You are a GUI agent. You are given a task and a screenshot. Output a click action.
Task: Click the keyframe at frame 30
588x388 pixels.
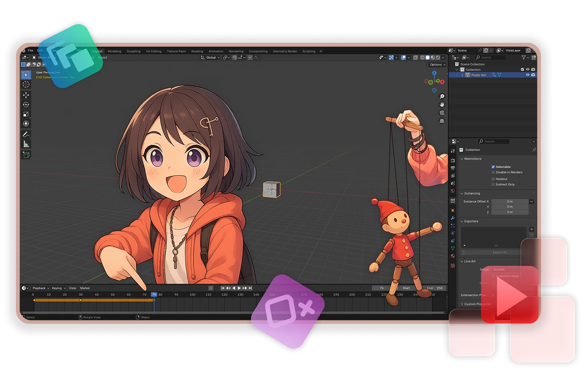pos(81,300)
